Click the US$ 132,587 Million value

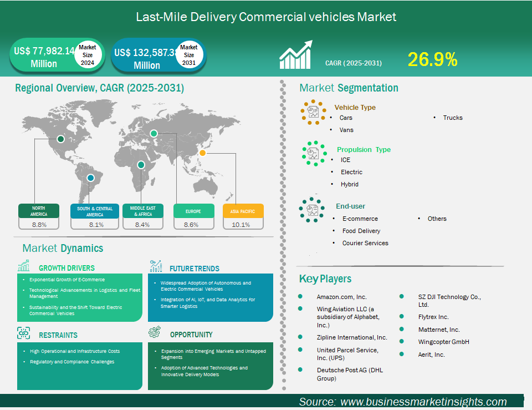coord(146,59)
